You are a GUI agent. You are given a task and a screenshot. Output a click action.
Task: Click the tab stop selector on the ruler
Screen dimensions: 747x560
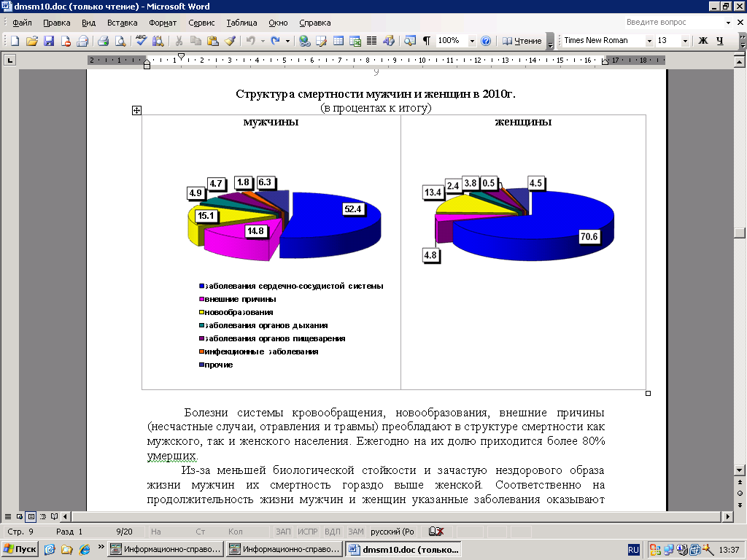click(9, 60)
